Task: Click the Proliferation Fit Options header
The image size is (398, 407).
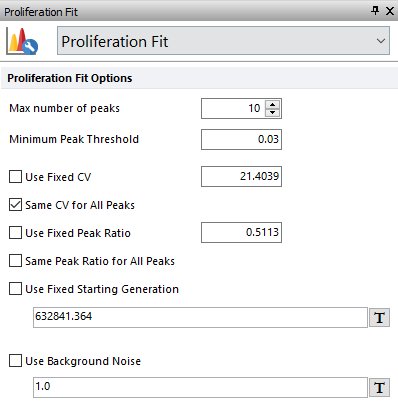Action: pyautogui.click(x=199, y=78)
